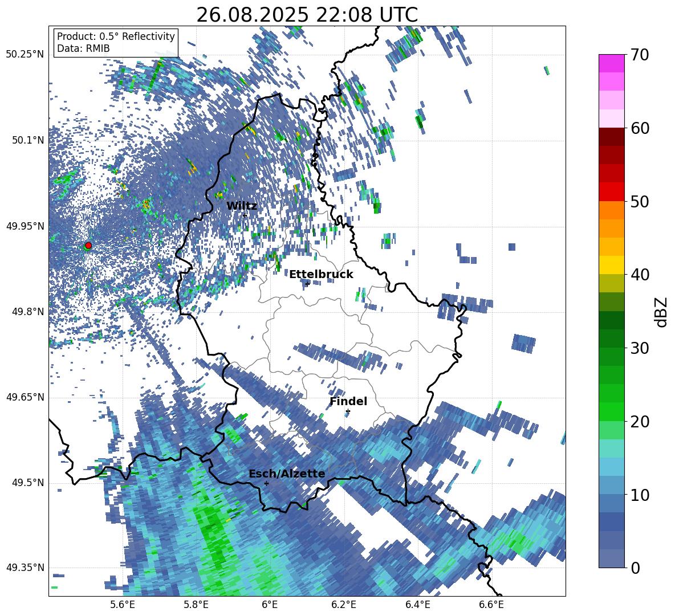
Task: Click the 50.25°N latitude label
Action: tap(25, 55)
